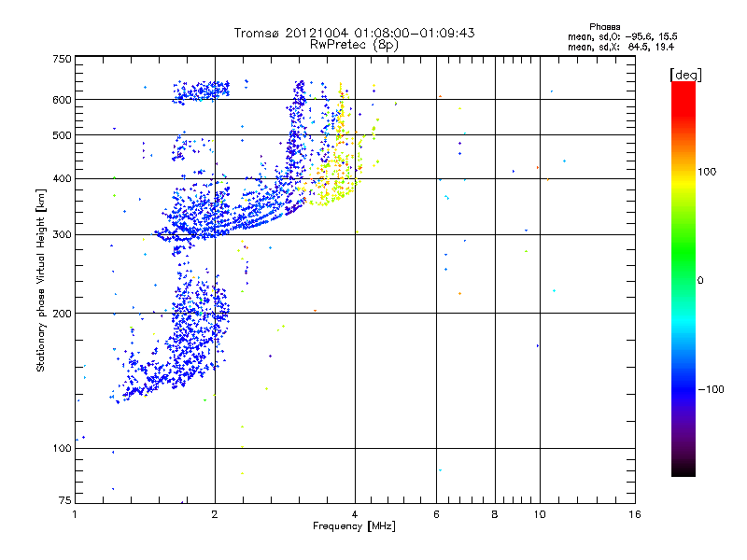
Task: Click the x-axis tick label "4"
Action: point(355,514)
